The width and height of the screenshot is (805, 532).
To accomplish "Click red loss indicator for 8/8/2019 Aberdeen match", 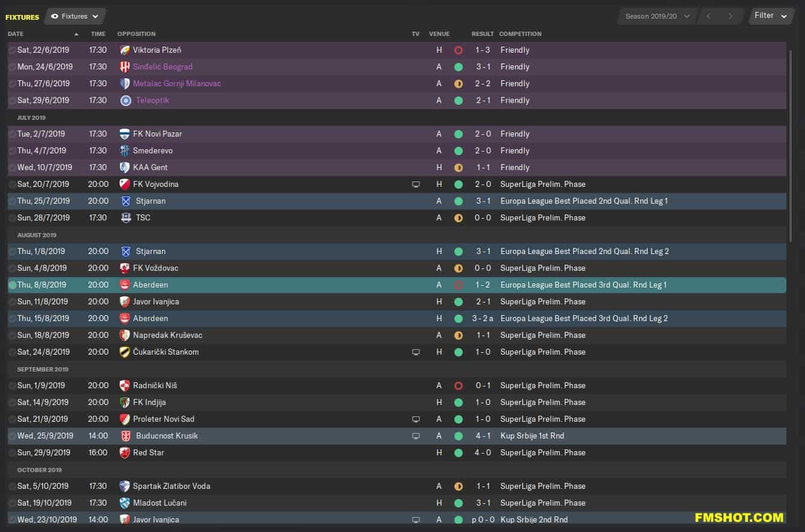I will (x=459, y=285).
